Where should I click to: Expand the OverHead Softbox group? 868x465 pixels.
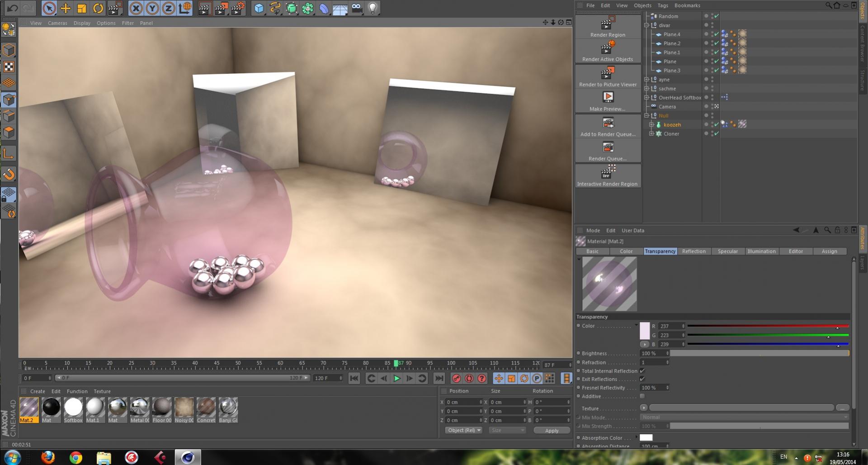(646, 97)
